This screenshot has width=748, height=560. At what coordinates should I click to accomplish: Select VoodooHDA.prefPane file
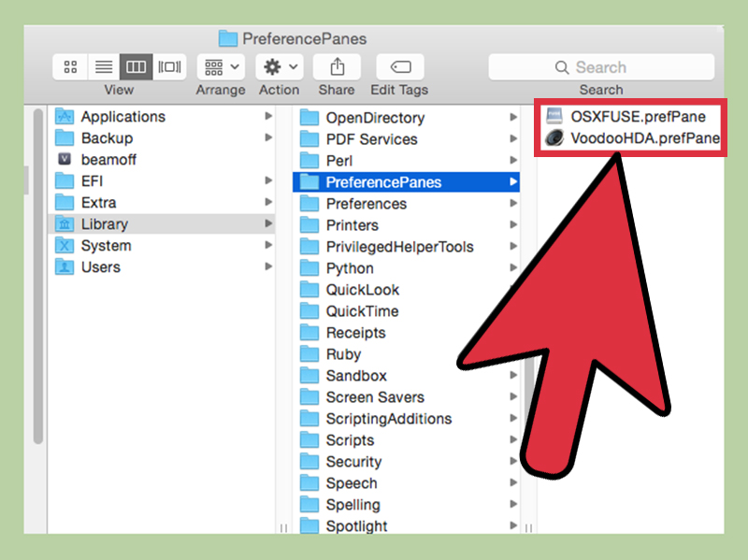pyautogui.click(x=633, y=137)
